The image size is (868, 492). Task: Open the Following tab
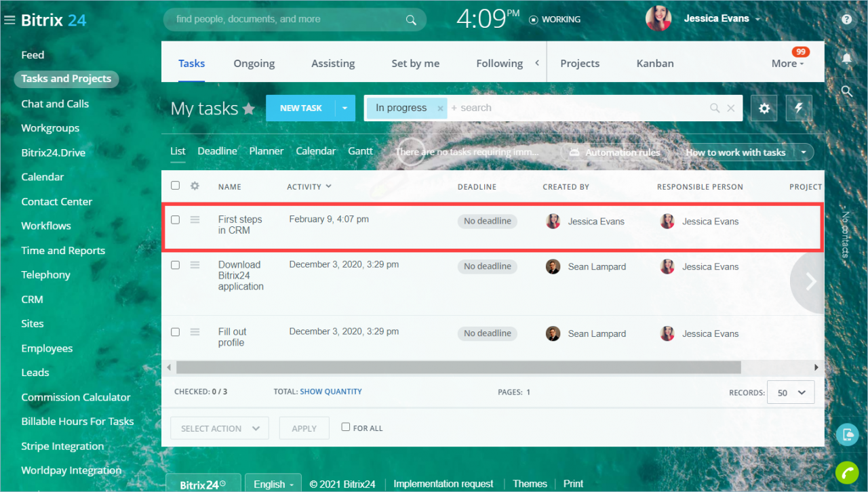(x=500, y=63)
